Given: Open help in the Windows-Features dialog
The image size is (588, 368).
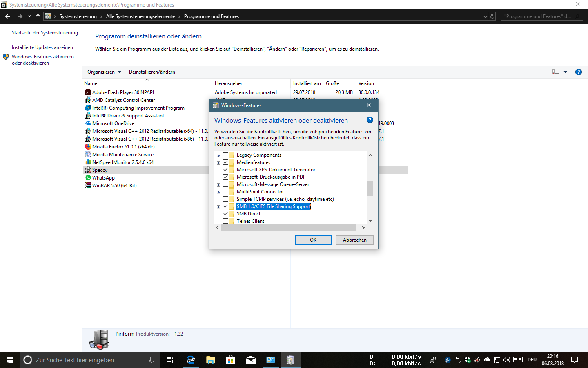Looking at the screenshot, I should [370, 120].
